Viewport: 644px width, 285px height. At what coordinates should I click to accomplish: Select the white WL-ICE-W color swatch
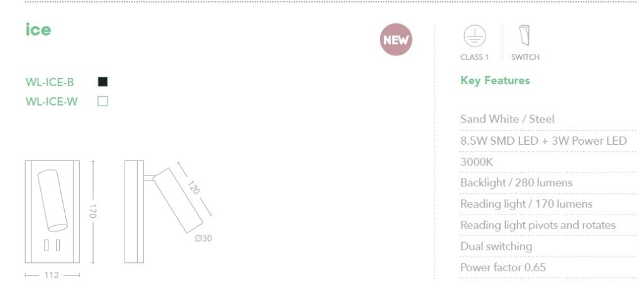[103, 101]
